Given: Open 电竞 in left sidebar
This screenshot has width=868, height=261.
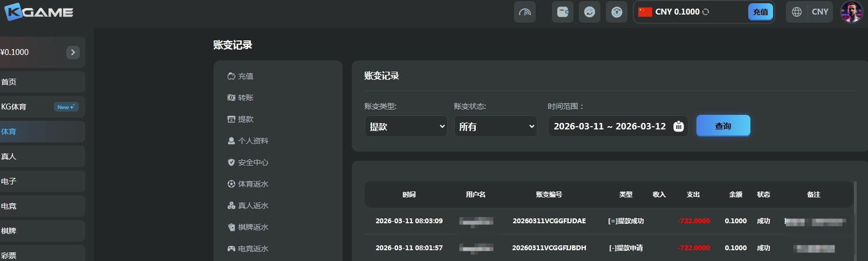Looking at the screenshot, I should tap(43, 206).
